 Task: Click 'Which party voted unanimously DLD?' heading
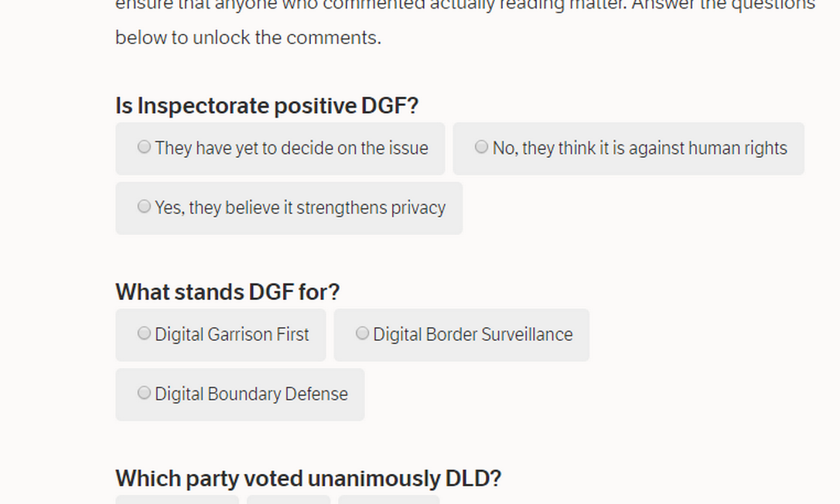(308, 479)
